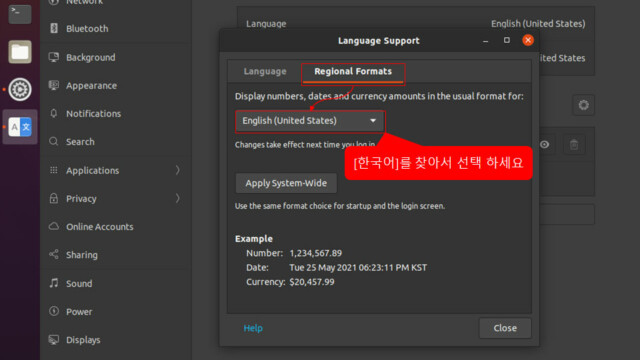The height and width of the screenshot is (360, 640).
Task: Click the Background sidebar icon
Action: [54, 57]
